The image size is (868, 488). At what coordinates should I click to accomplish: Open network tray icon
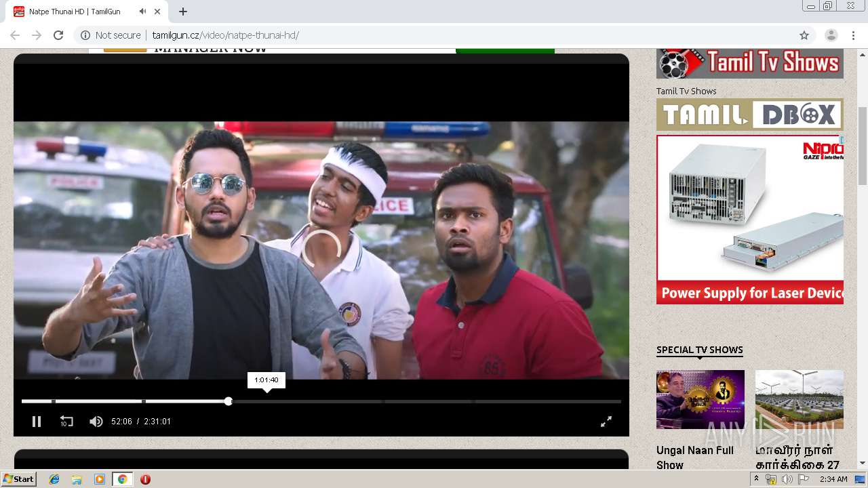click(x=771, y=479)
